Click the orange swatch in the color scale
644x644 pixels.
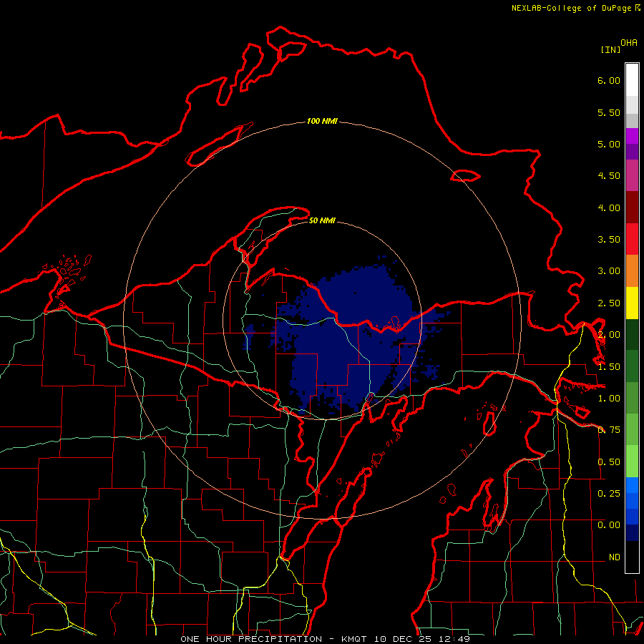[x=632, y=271]
